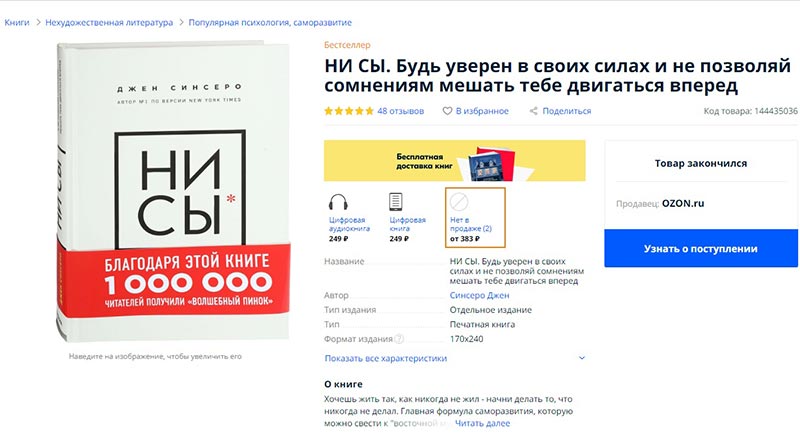Click the five-star rating
This screenshot has width=800, height=448.
click(x=349, y=111)
